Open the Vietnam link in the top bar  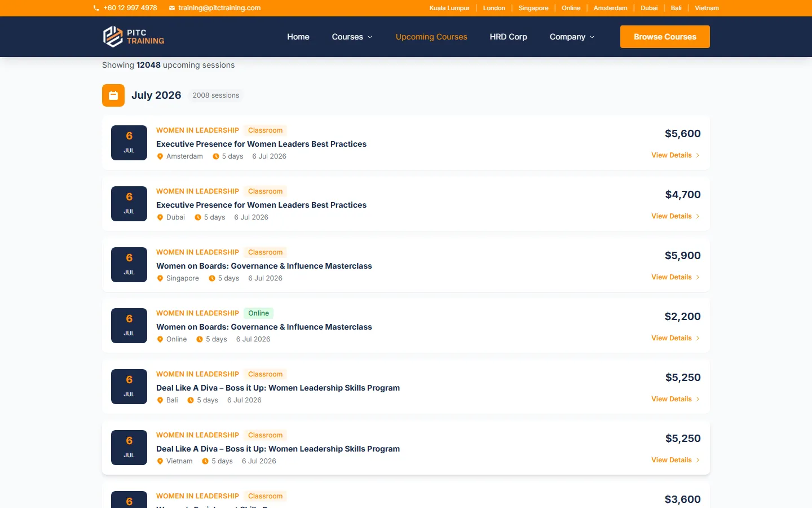pos(707,8)
